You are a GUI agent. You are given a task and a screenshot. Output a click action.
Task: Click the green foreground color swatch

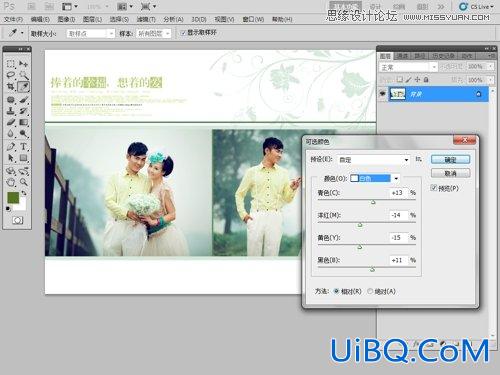coord(13,197)
